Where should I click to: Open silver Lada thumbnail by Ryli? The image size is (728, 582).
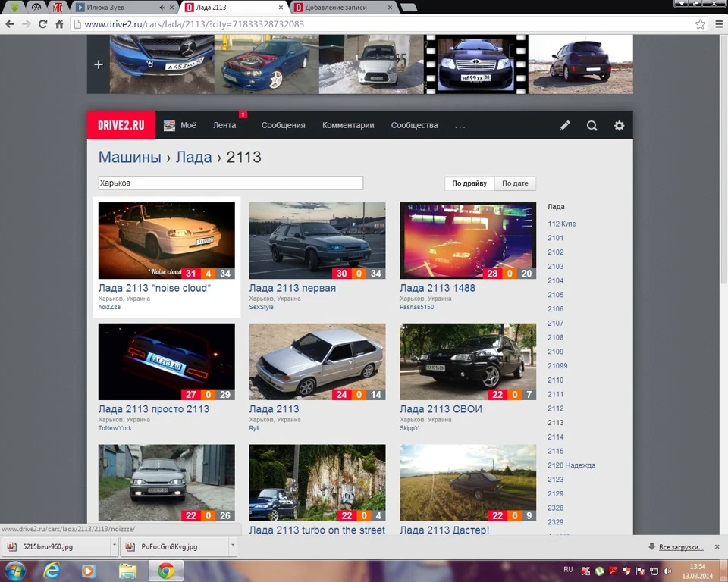(317, 361)
